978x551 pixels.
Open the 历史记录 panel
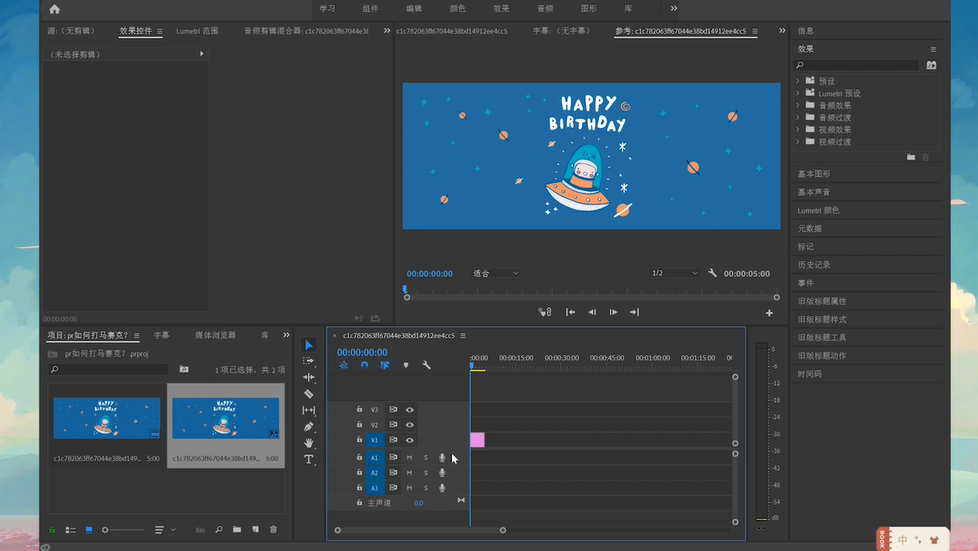pos(814,265)
